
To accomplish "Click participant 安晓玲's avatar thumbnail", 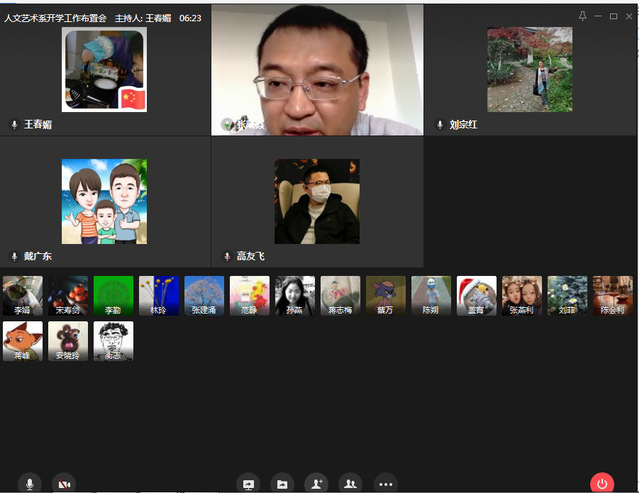I will coord(68,340).
